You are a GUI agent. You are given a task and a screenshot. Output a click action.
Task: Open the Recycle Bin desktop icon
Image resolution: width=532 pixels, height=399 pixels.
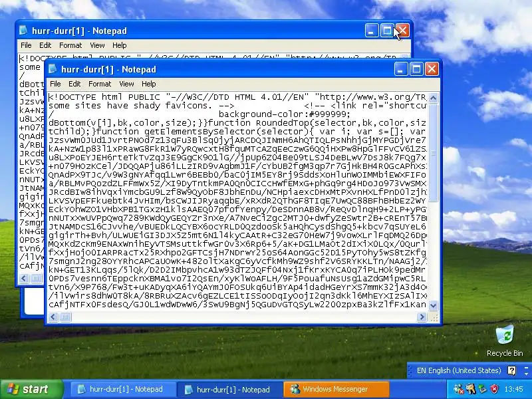[x=505, y=341]
